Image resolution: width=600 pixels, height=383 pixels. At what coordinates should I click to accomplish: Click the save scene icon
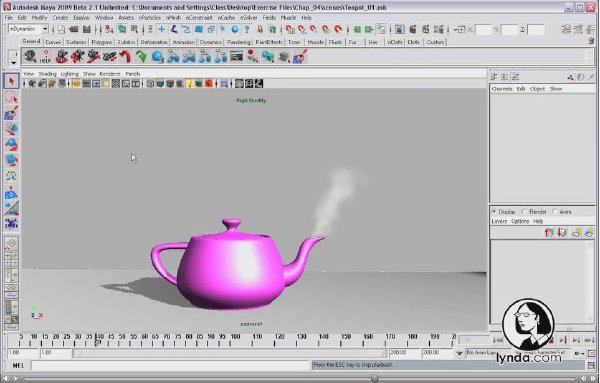coord(87,29)
